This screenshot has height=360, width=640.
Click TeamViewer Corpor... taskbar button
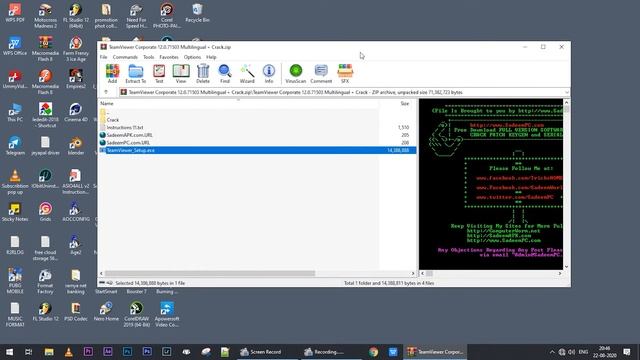pyautogui.click(x=435, y=352)
